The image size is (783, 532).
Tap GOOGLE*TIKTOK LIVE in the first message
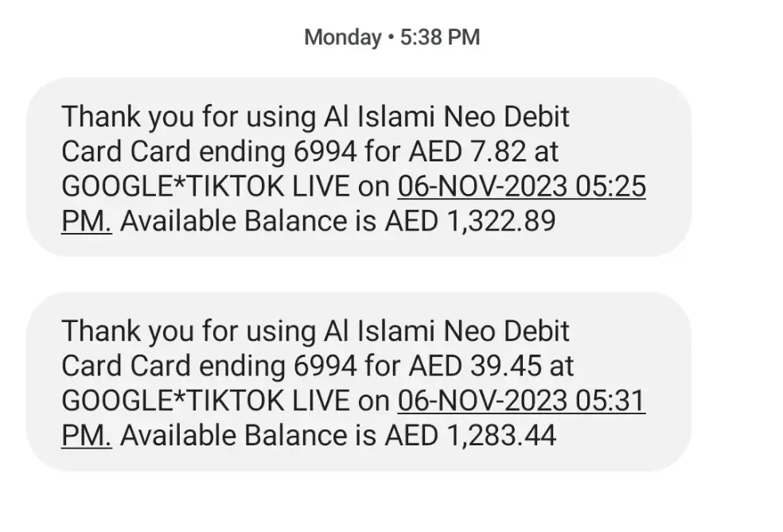pos(205,187)
